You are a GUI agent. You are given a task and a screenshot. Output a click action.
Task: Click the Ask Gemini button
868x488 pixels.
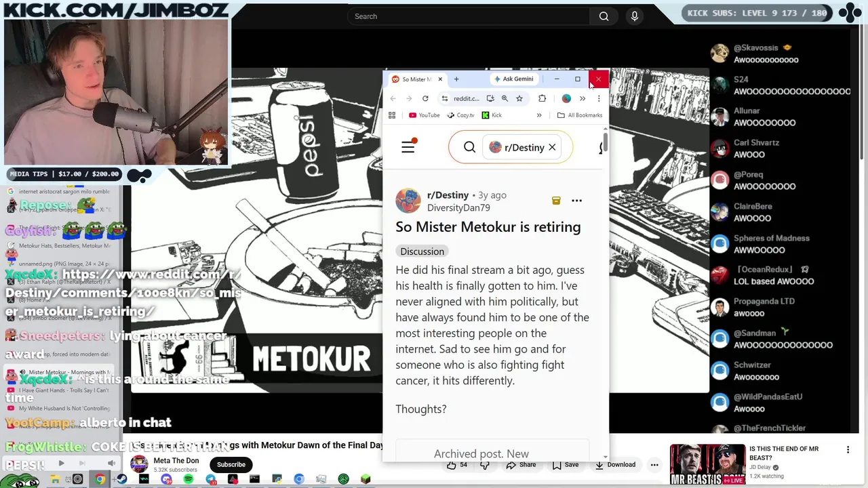[513, 79]
